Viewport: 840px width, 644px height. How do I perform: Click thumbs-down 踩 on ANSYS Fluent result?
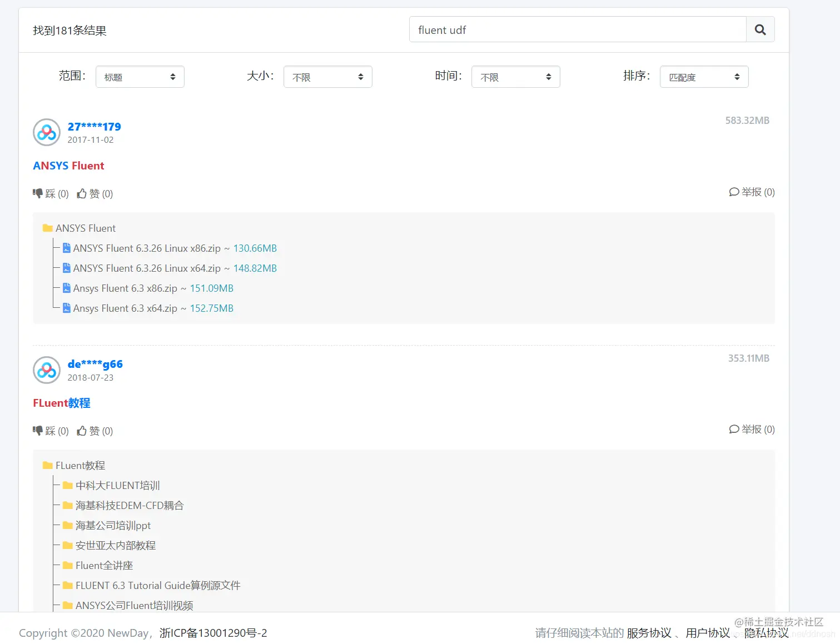point(51,193)
